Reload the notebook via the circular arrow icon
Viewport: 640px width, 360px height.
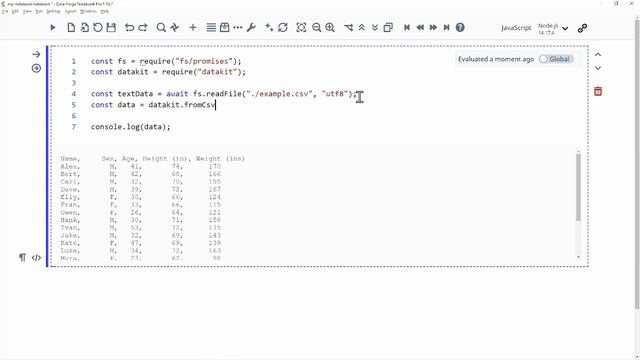click(x=98, y=27)
